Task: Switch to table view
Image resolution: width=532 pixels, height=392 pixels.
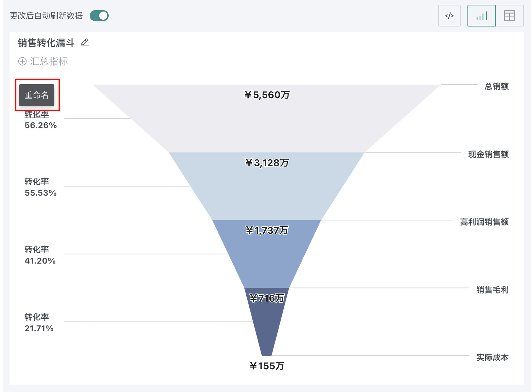Action: pyautogui.click(x=509, y=16)
